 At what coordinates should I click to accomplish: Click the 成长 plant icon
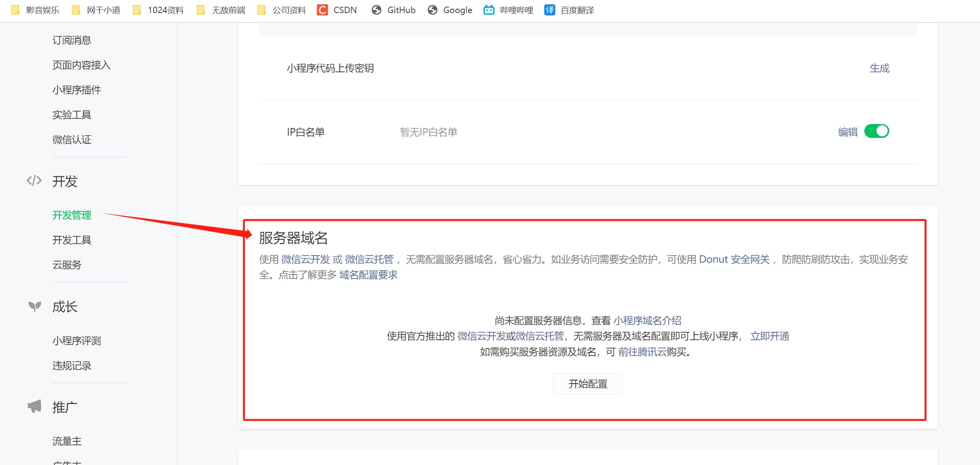coord(35,306)
